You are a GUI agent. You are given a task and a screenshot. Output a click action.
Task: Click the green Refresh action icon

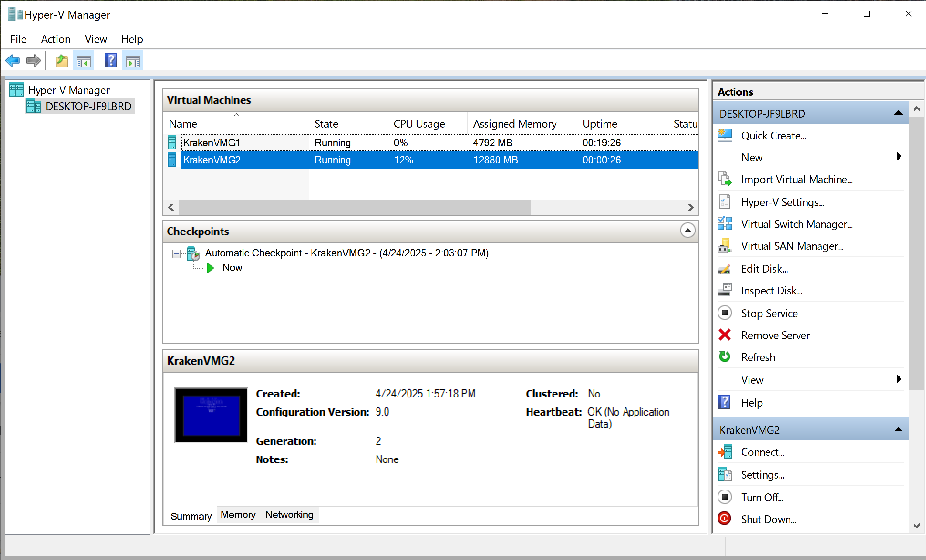click(725, 357)
